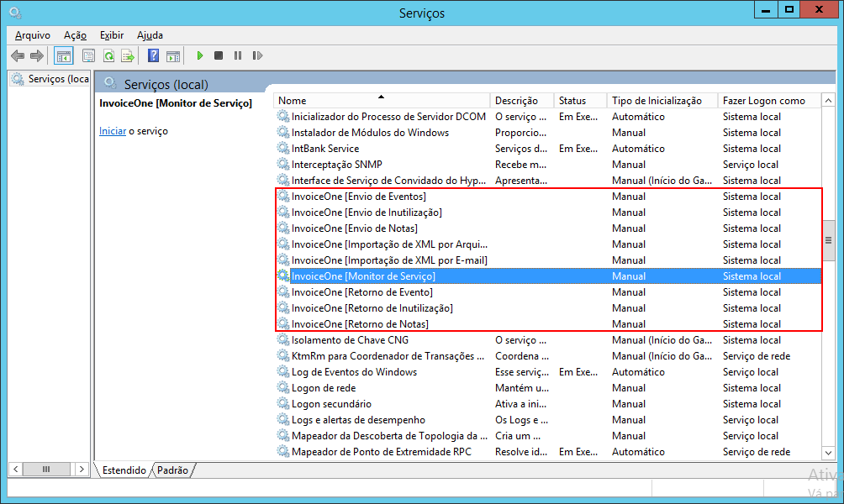Click the services list scroll-up arrow

pos(828,101)
